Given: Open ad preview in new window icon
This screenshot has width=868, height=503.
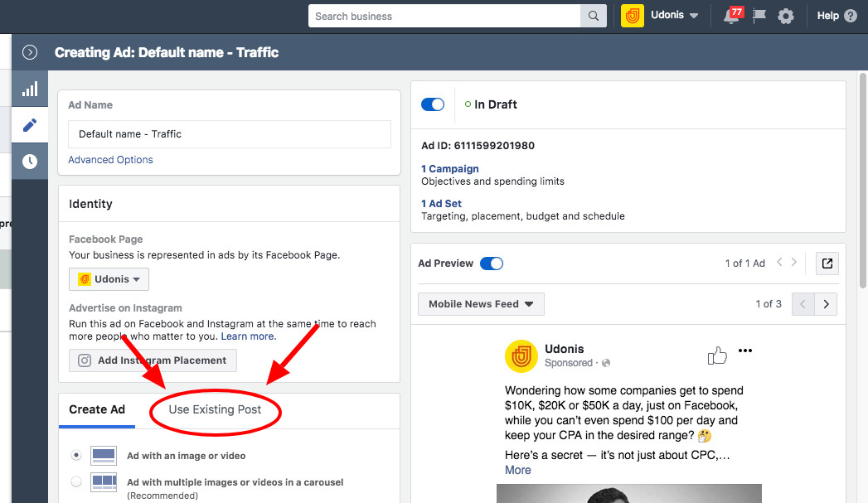Looking at the screenshot, I should (827, 264).
